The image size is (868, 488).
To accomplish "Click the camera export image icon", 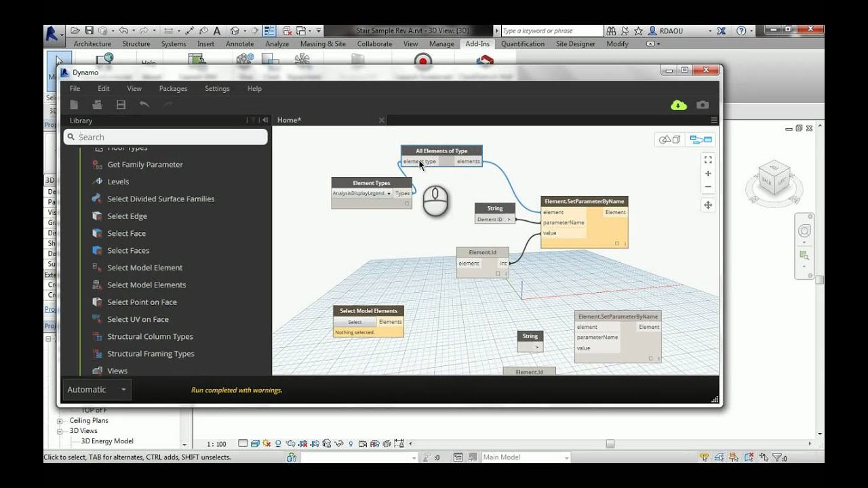I will tap(703, 105).
